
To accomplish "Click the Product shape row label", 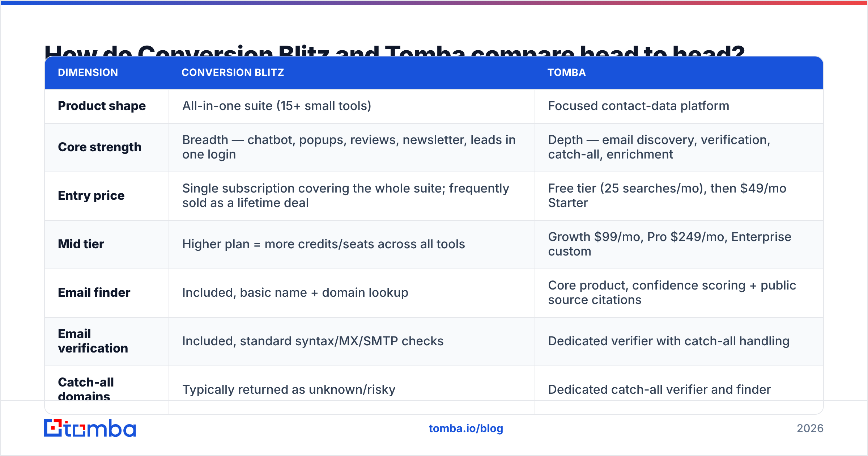I will [102, 106].
